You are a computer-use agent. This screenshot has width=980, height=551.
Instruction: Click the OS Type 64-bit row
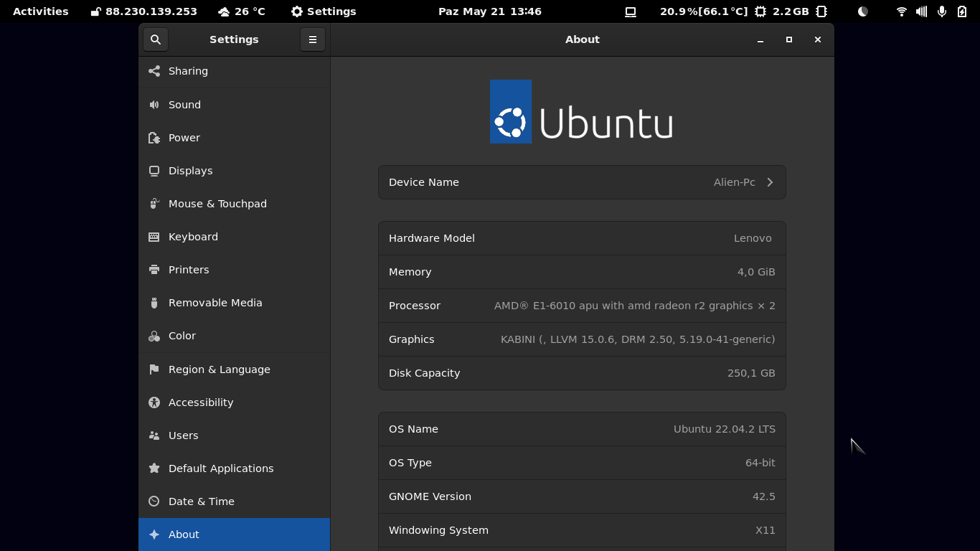click(582, 463)
